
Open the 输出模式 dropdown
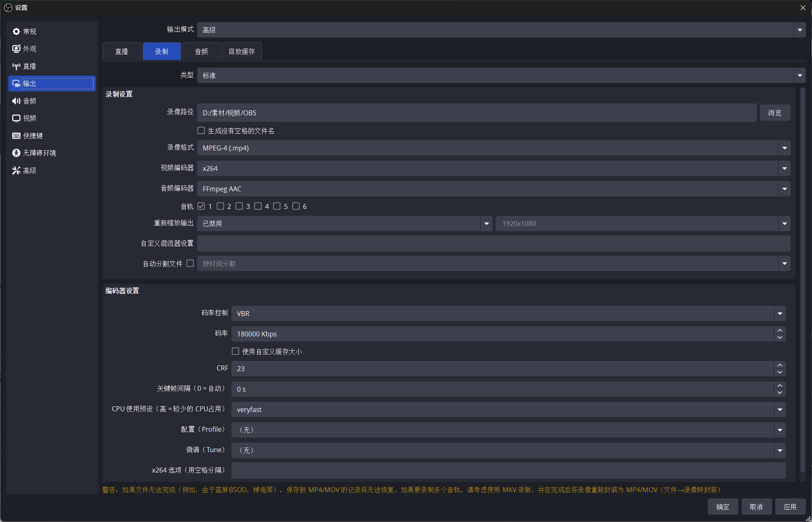coord(501,30)
